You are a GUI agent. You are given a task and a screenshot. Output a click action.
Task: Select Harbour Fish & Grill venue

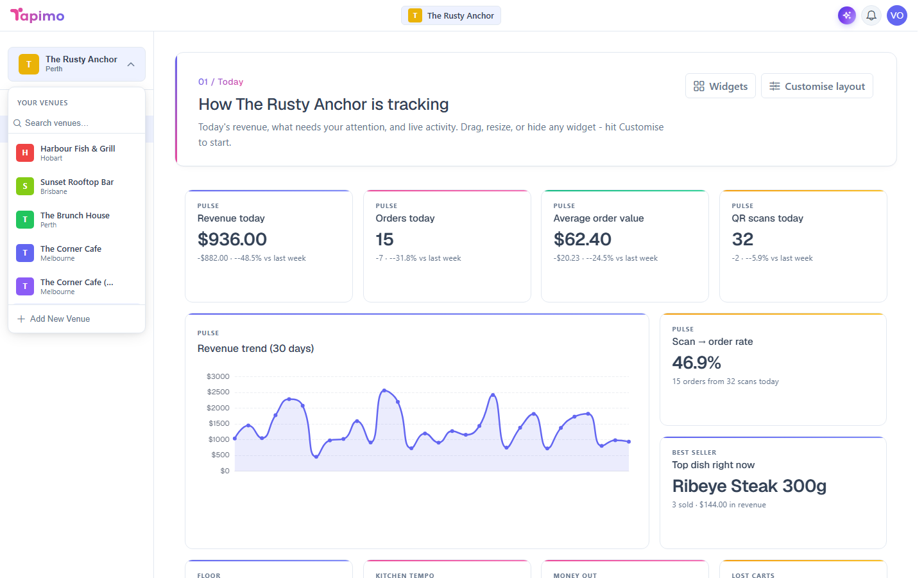(x=76, y=153)
